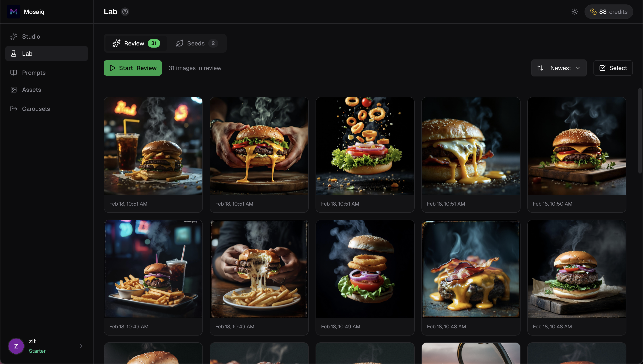Toggle light mode with the sun icon
This screenshot has height=364, width=643.
[574, 11]
